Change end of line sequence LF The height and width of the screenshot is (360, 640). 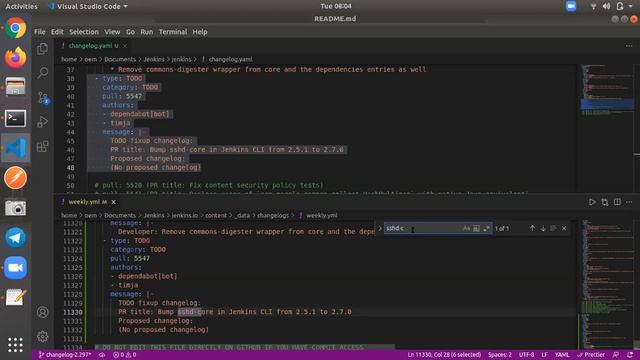(x=544, y=355)
